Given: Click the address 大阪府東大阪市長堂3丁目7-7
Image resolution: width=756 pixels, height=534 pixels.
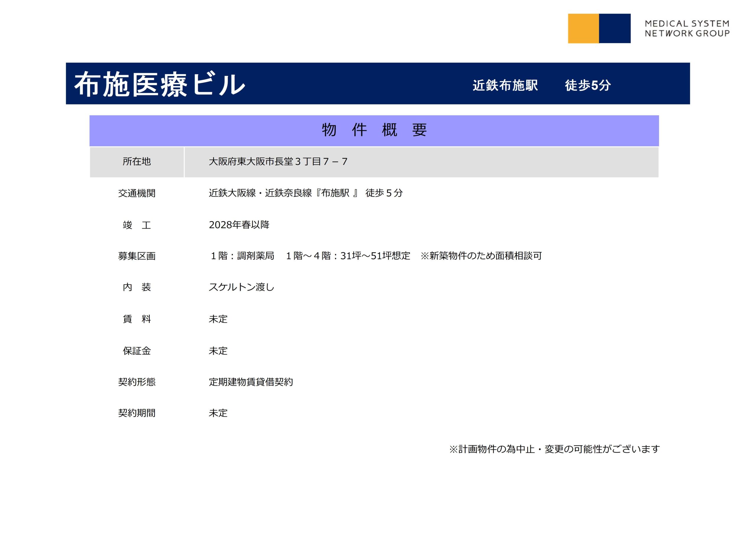Looking at the screenshot, I should pos(278,162).
